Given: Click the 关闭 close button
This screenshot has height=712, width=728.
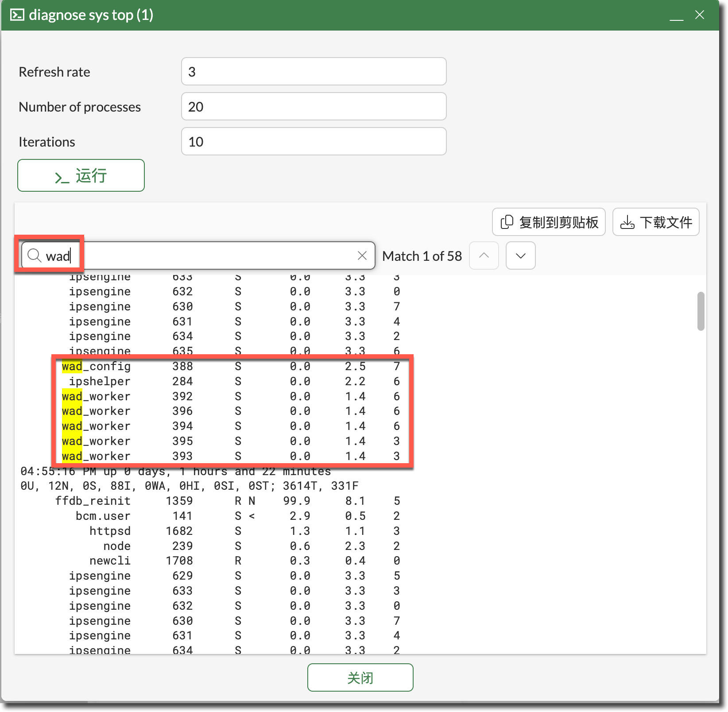Looking at the screenshot, I should click(x=360, y=677).
